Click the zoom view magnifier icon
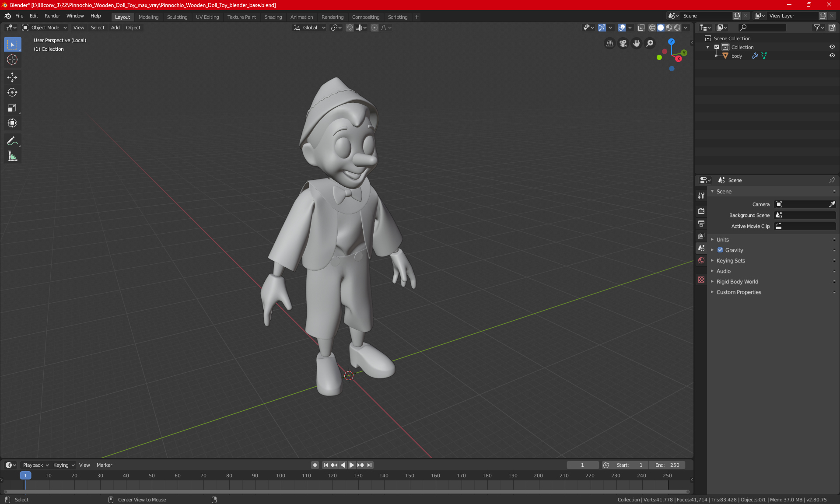The image size is (840, 504). pyautogui.click(x=650, y=43)
